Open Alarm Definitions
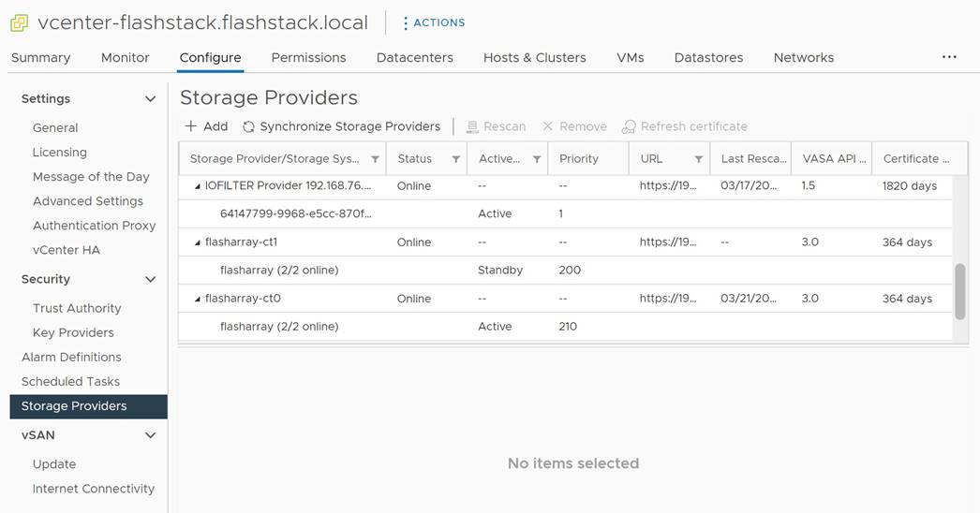This screenshot has height=513, width=980. click(x=71, y=357)
